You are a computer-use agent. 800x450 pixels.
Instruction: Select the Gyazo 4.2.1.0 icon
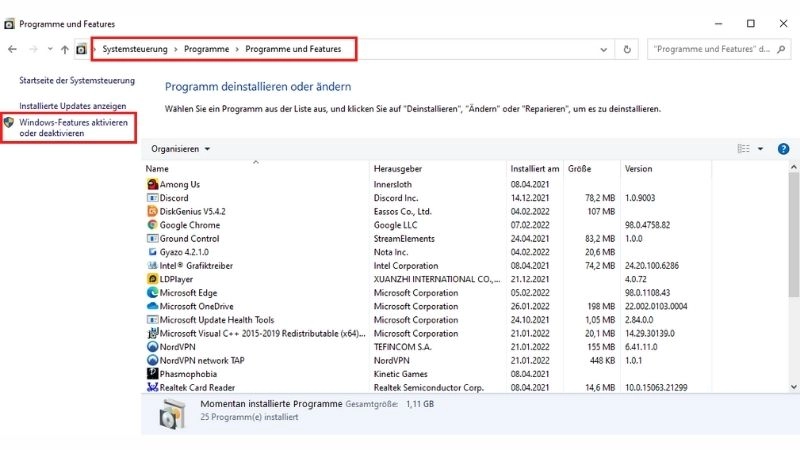point(152,252)
